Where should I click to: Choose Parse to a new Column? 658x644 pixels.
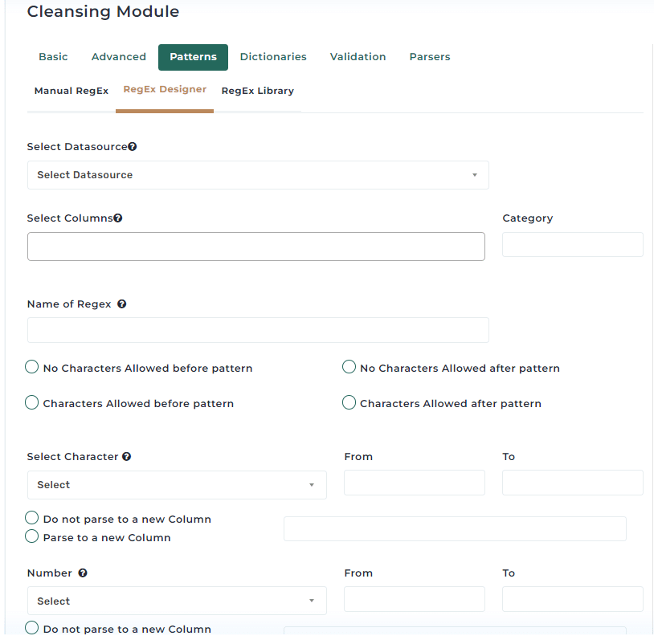(31, 536)
